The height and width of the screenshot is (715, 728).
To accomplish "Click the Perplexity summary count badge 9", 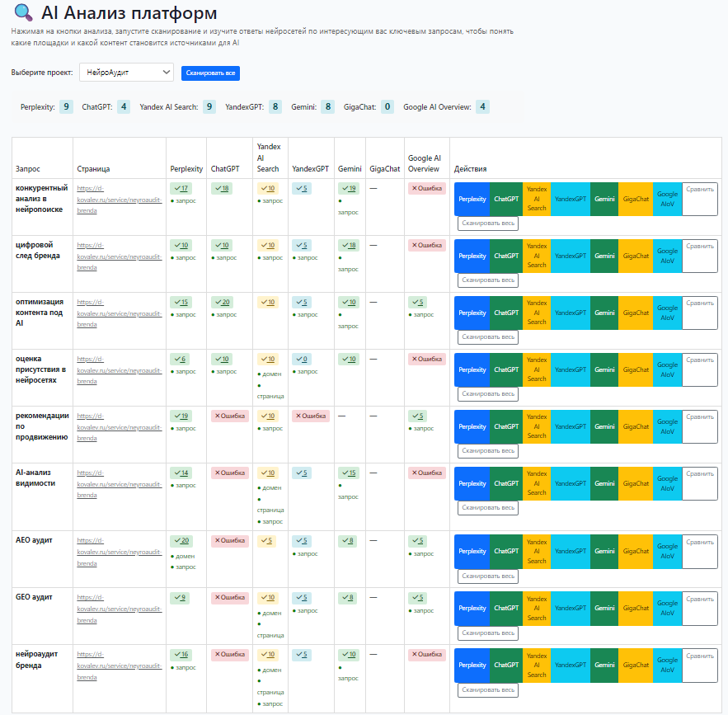I will point(66,106).
